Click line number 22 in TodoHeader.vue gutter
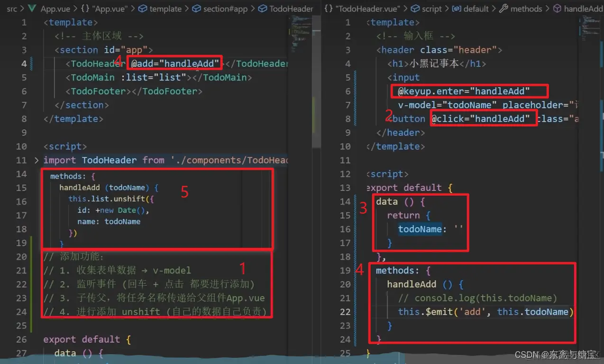The height and width of the screenshot is (364, 604). [x=345, y=312]
